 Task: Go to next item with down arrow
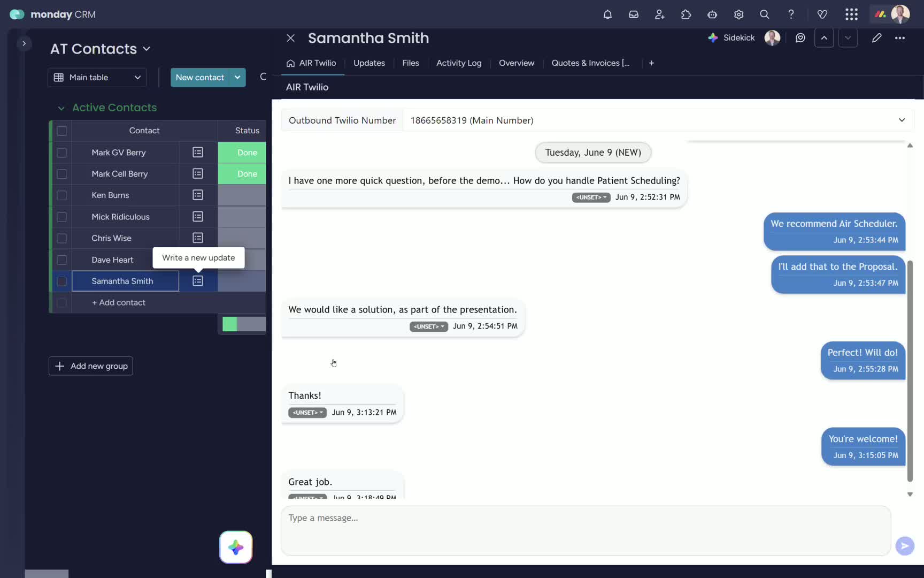pyautogui.click(x=848, y=37)
